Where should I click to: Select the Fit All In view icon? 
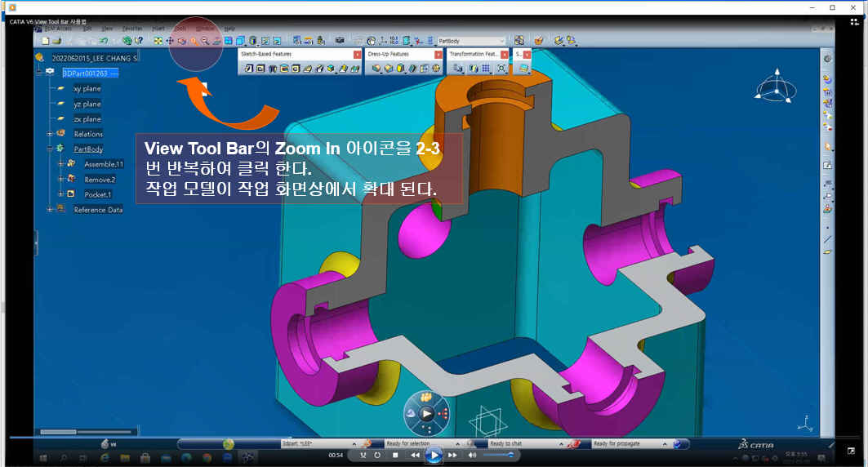coord(158,40)
